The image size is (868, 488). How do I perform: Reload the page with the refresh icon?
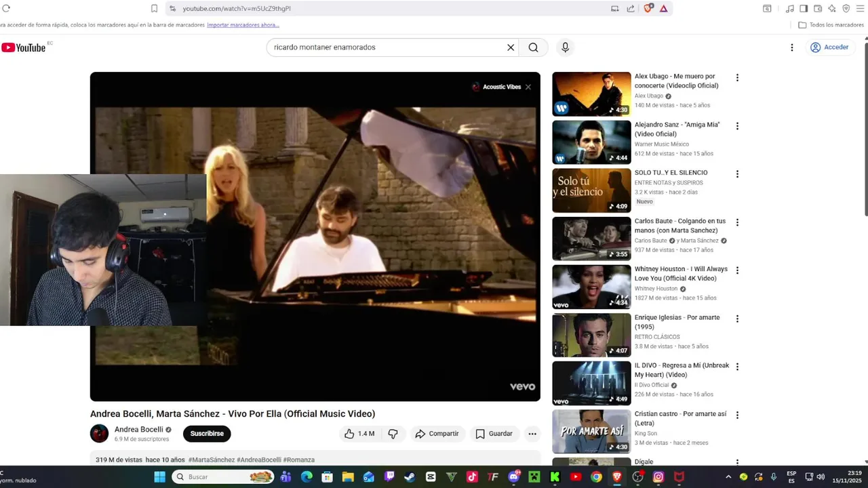[x=6, y=8]
